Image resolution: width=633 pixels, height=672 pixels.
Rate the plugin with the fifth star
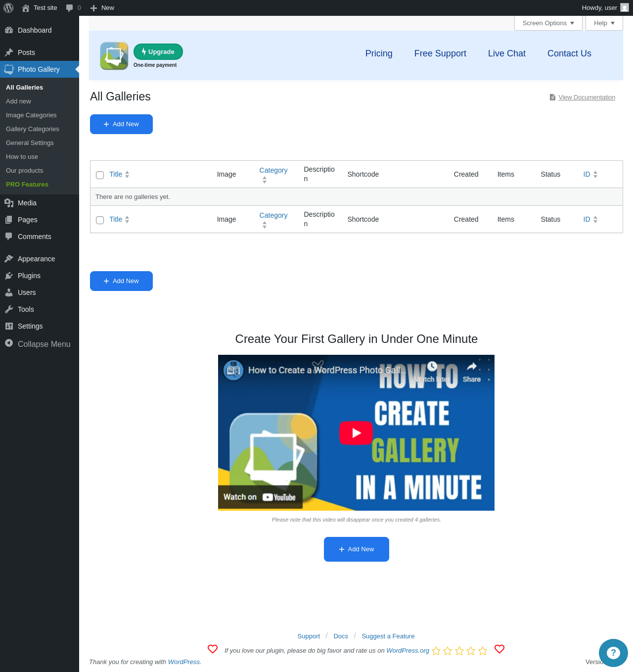pyautogui.click(x=483, y=651)
